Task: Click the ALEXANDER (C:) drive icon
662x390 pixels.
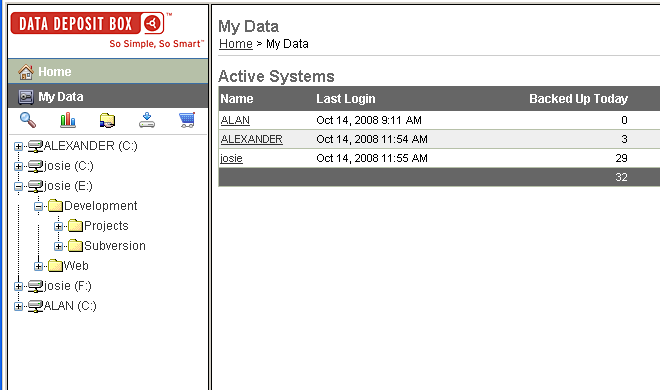Action: point(35,146)
